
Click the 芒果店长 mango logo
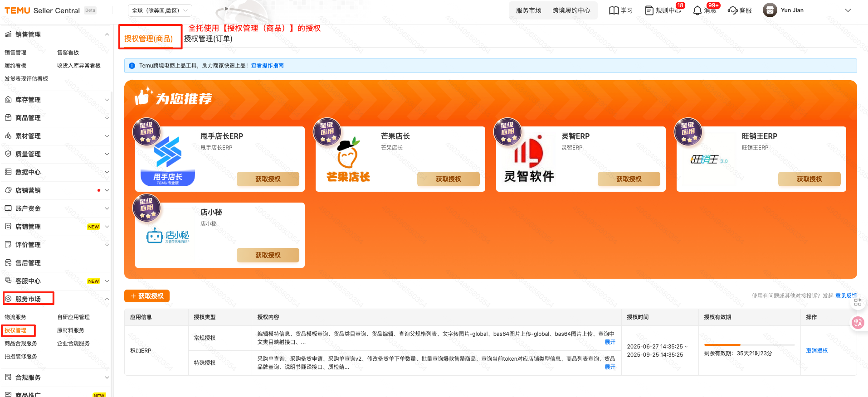[x=348, y=160]
